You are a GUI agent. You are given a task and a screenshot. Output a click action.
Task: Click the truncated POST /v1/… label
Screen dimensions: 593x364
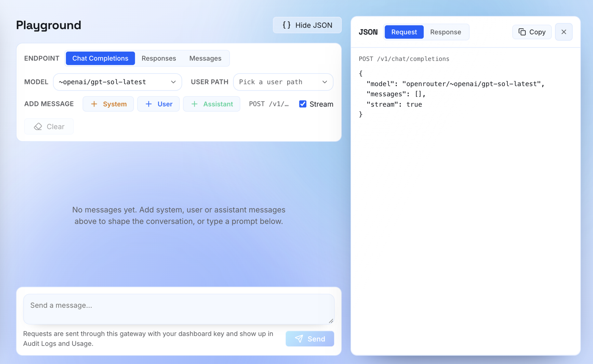(269, 104)
